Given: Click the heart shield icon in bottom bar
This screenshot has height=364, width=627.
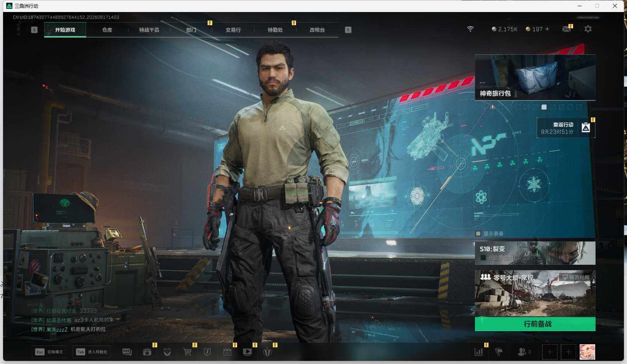Looking at the screenshot, I should click(167, 352).
